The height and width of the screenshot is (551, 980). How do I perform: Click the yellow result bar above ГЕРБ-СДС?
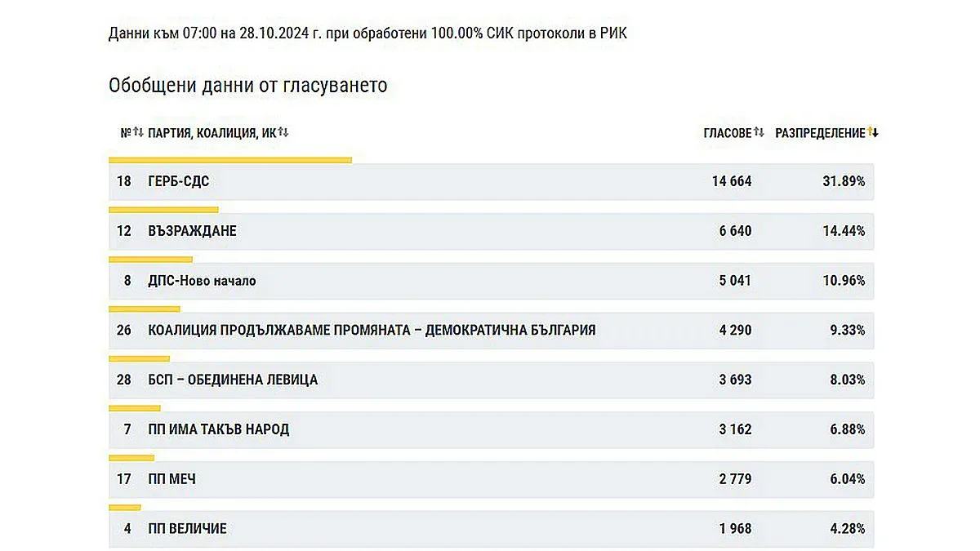pos(230,160)
